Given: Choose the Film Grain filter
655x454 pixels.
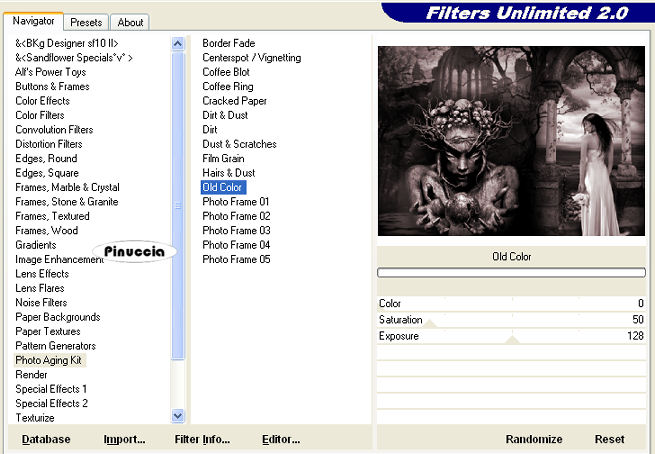Looking at the screenshot, I should tap(223, 159).
